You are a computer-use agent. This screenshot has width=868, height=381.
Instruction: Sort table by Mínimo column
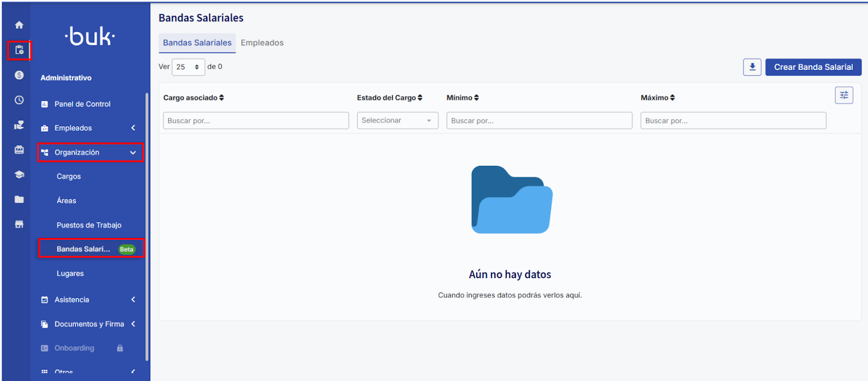tap(462, 98)
